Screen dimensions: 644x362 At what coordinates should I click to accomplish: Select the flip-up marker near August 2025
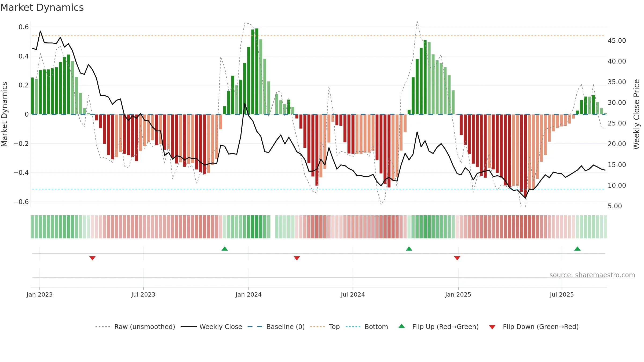coord(577,249)
